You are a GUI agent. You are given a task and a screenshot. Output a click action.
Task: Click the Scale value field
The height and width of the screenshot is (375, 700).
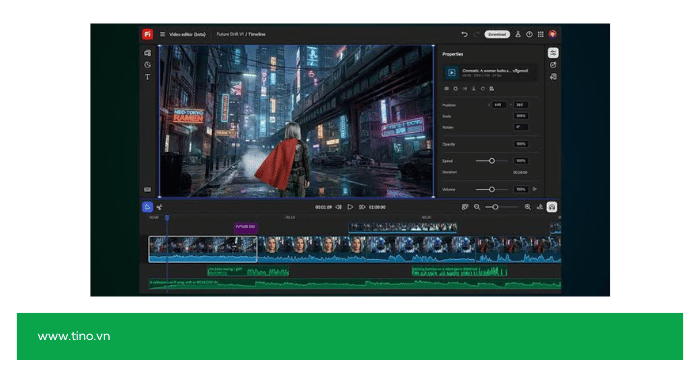521,116
